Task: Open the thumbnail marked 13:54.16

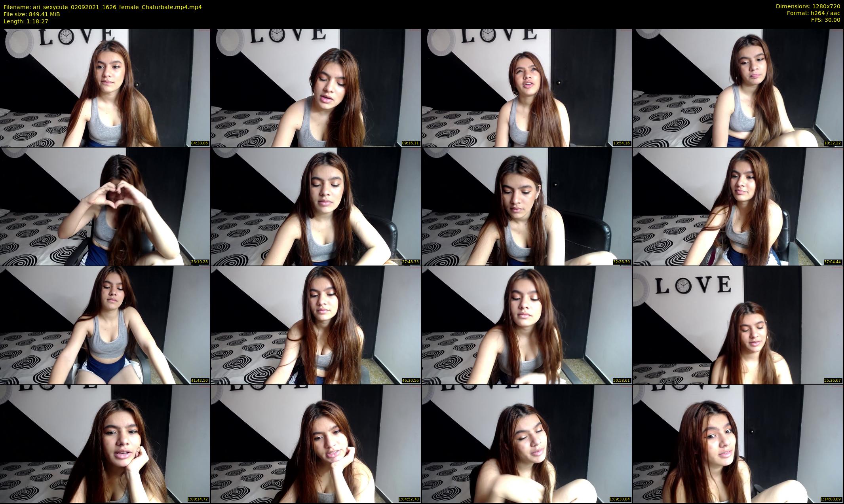Action: pyautogui.click(x=527, y=88)
